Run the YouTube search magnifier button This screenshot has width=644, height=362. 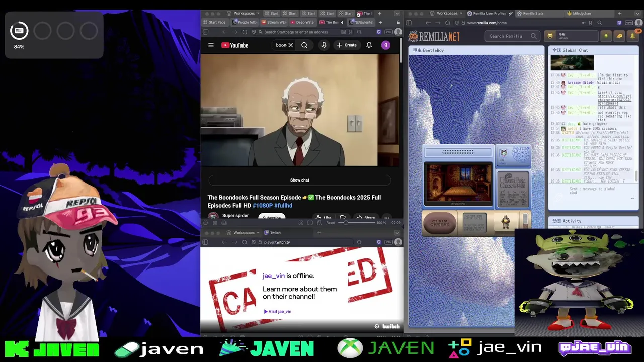pos(304,45)
